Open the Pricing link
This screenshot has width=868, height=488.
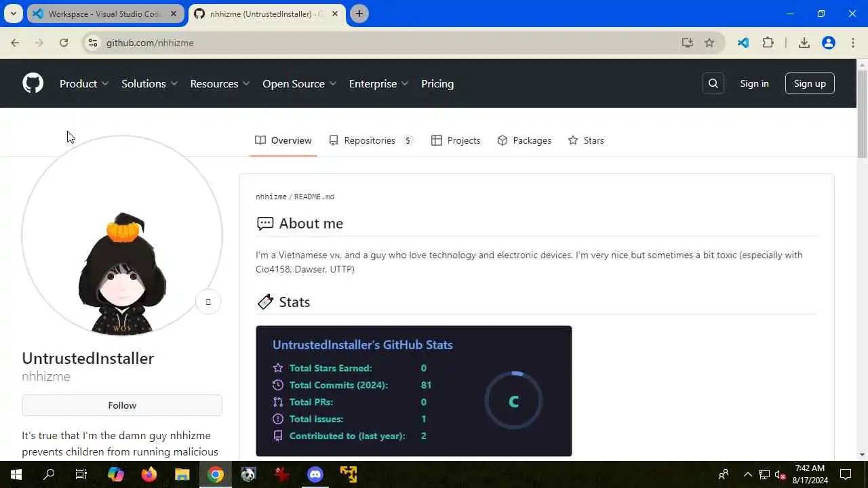[437, 83]
